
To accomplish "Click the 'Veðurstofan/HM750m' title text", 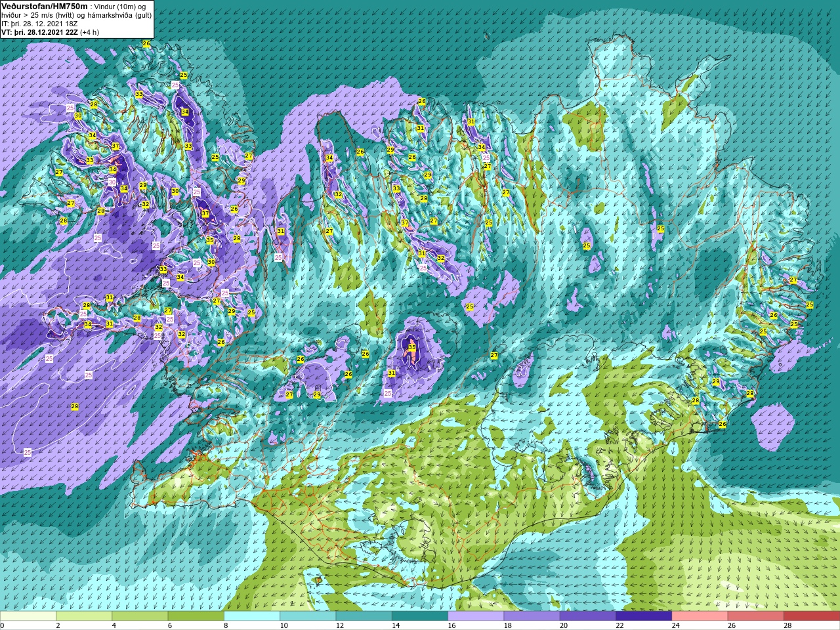I will tap(44, 5).
